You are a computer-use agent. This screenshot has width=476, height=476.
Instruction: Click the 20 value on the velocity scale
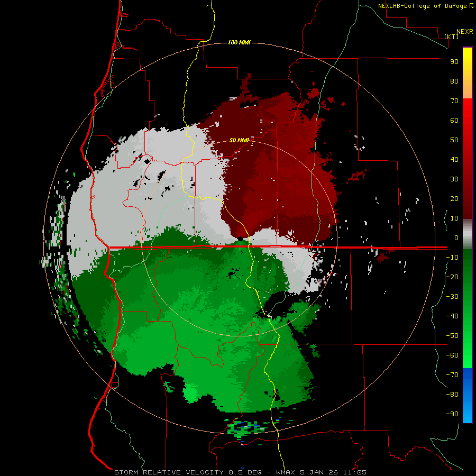[x=454, y=199]
